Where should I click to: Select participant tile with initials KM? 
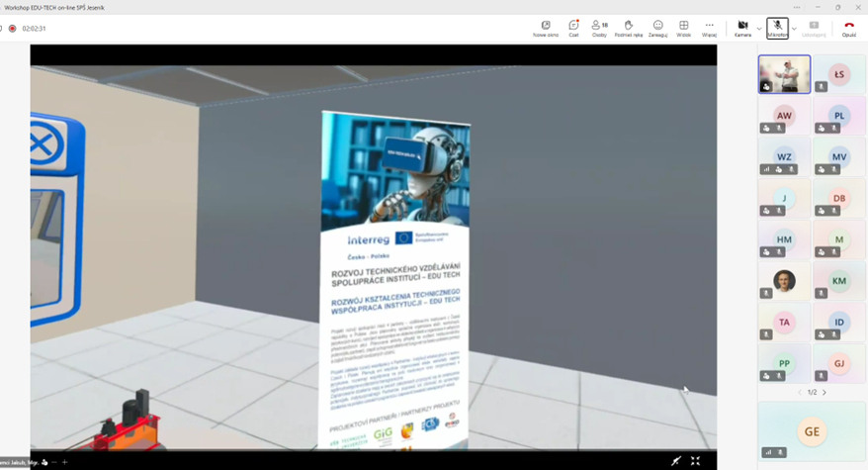point(839,282)
